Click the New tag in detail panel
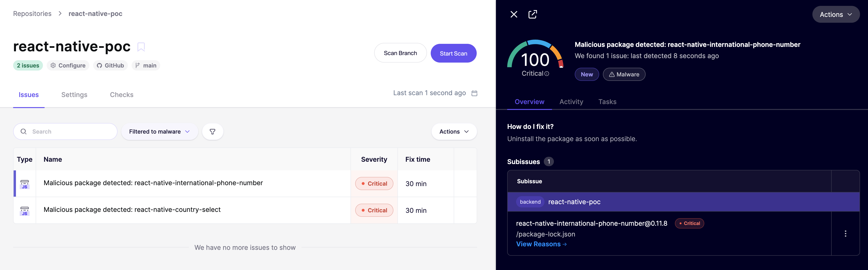 point(587,74)
